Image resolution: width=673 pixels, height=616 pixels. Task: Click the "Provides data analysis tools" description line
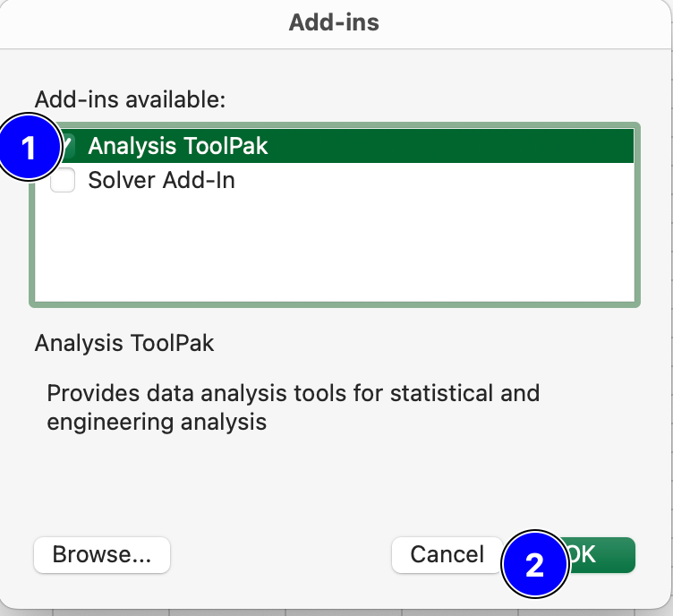[x=293, y=393]
